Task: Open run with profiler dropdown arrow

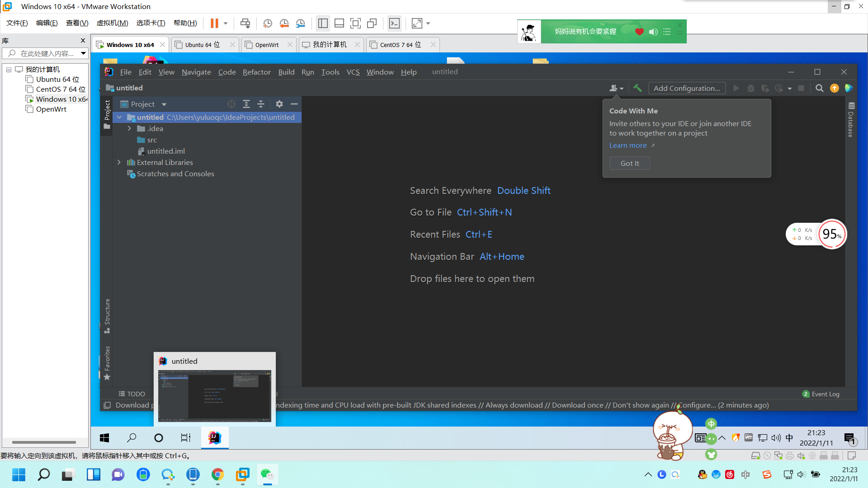Action: pyautogui.click(x=790, y=89)
